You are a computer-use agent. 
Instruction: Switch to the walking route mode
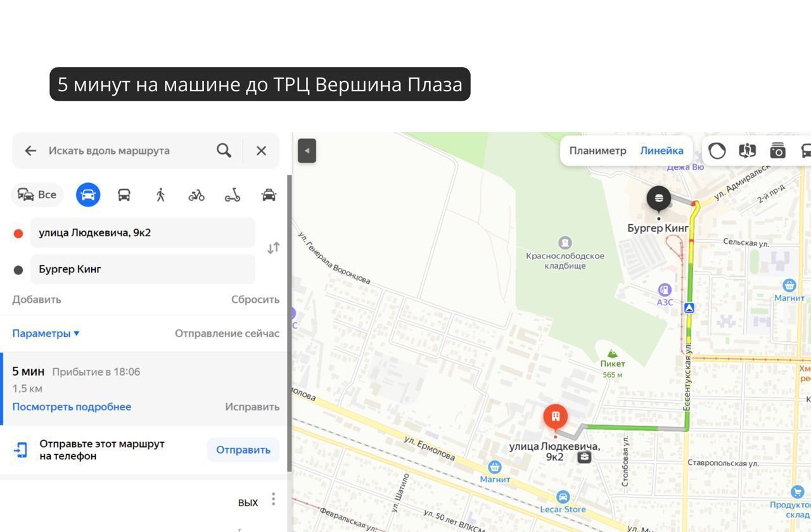point(160,194)
